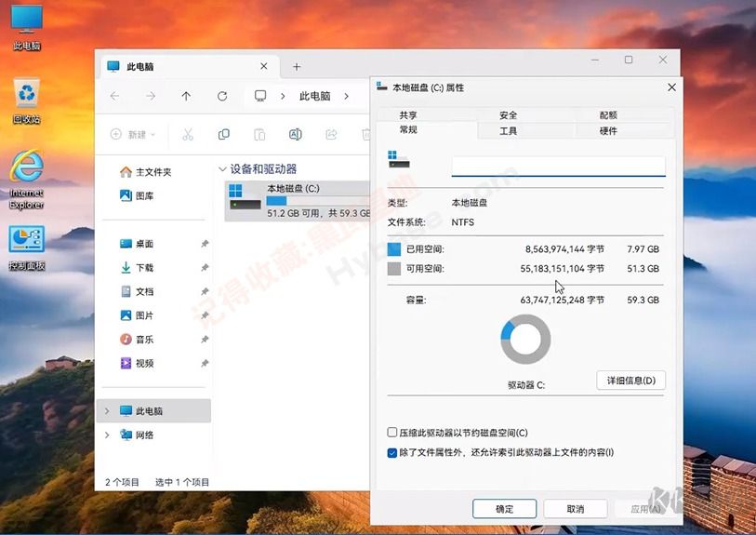The height and width of the screenshot is (535, 756).
Task: Click the Cut scissors icon in toolbar
Action: pyautogui.click(x=188, y=134)
